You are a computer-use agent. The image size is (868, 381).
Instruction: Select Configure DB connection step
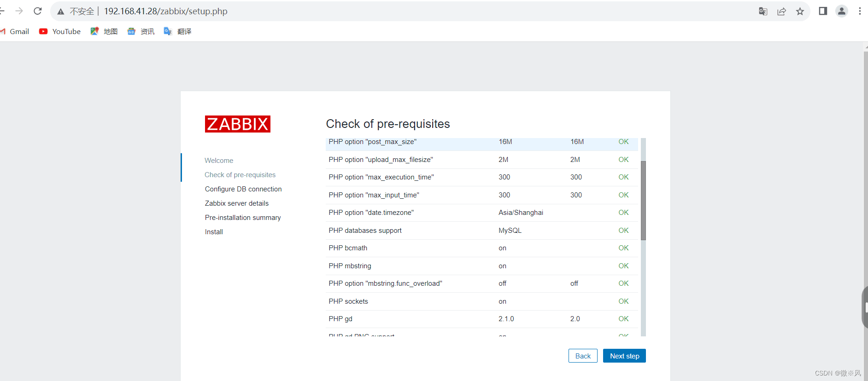tap(243, 189)
